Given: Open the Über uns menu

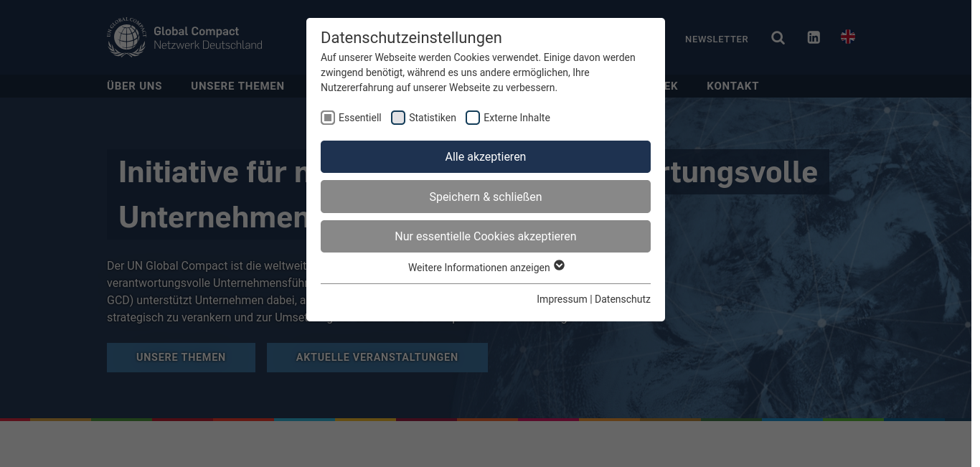Looking at the screenshot, I should tap(135, 86).
